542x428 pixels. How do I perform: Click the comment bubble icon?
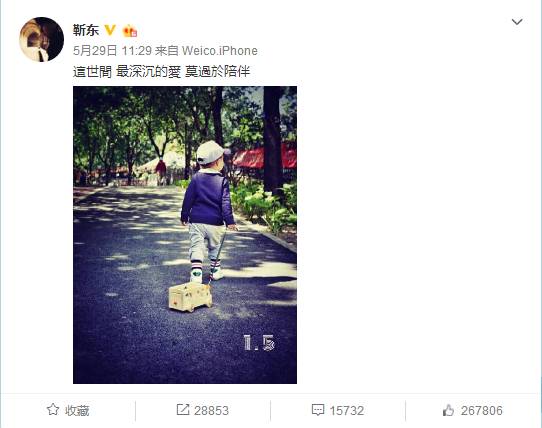[x=318, y=410]
